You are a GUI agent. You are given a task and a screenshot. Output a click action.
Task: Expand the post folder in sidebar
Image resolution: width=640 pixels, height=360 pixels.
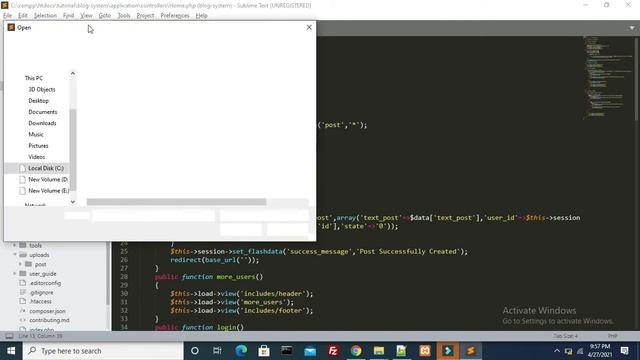(x=20, y=264)
